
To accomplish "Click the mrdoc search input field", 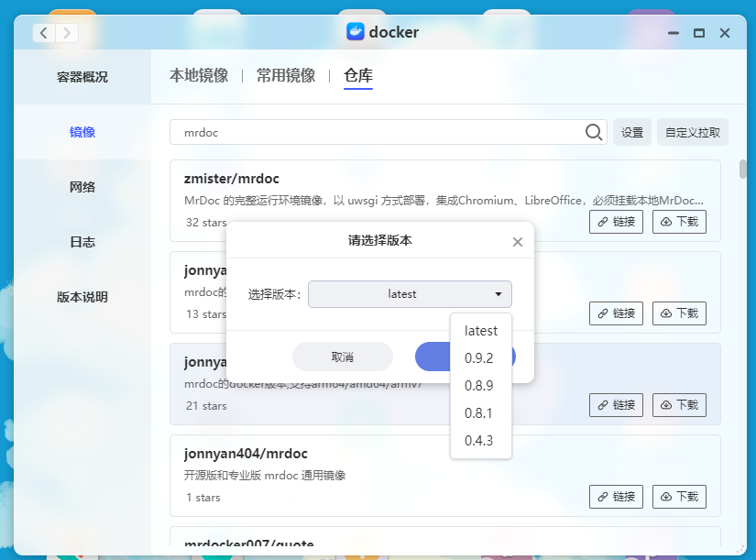I will pos(367,132).
